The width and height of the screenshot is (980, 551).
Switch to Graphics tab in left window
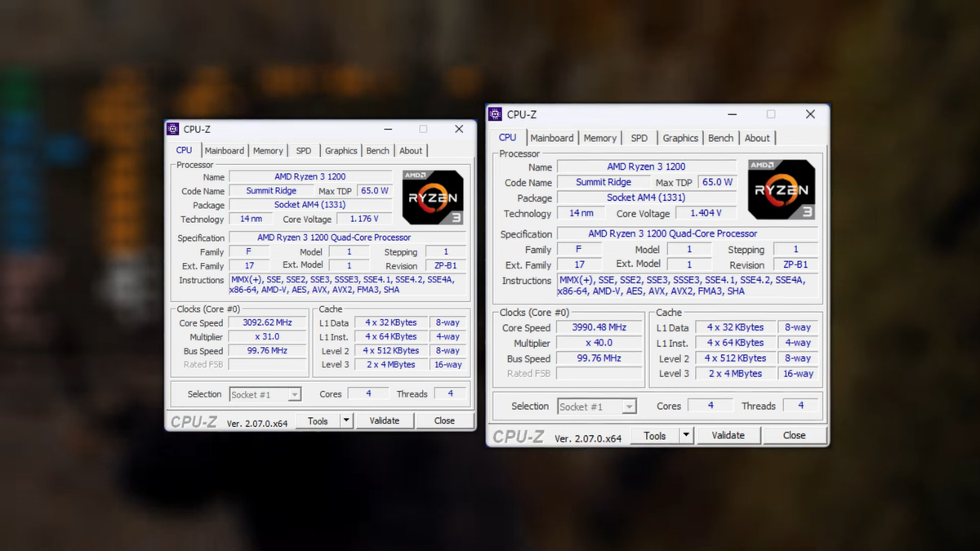coord(341,151)
